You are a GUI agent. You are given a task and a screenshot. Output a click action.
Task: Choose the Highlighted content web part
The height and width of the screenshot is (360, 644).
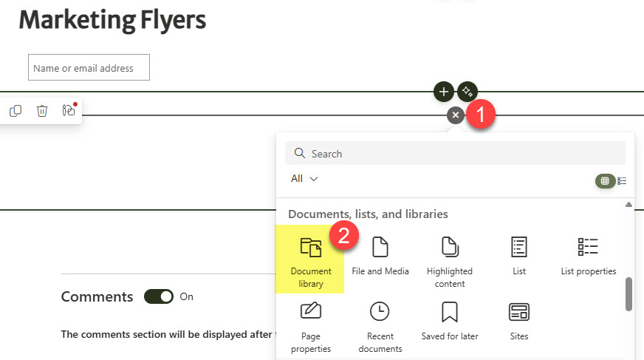tap(449, 262)
